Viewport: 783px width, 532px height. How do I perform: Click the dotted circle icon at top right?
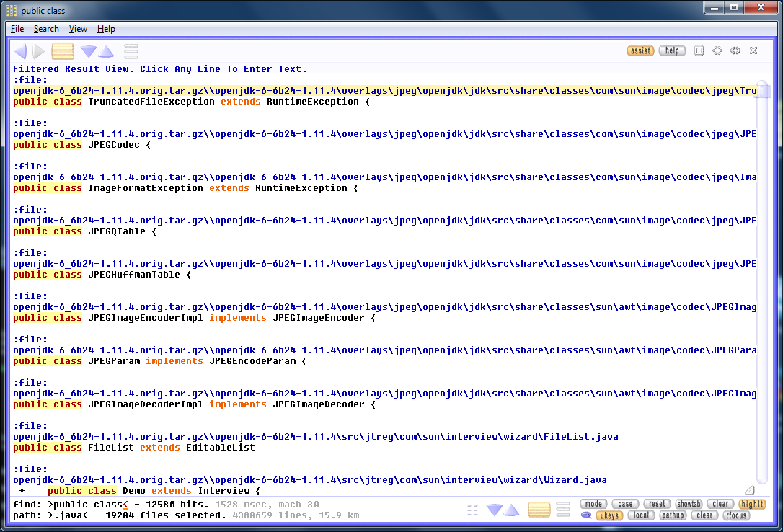click(717, 50)
